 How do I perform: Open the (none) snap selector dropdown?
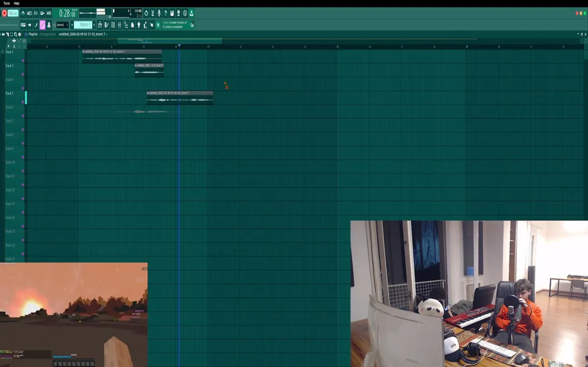(62, 25)
